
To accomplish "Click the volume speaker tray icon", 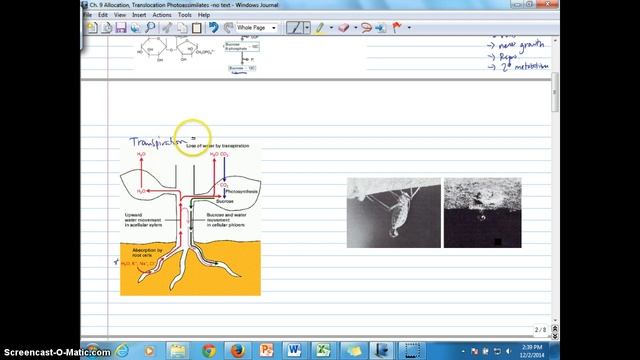I will click(x=509, y=351).
